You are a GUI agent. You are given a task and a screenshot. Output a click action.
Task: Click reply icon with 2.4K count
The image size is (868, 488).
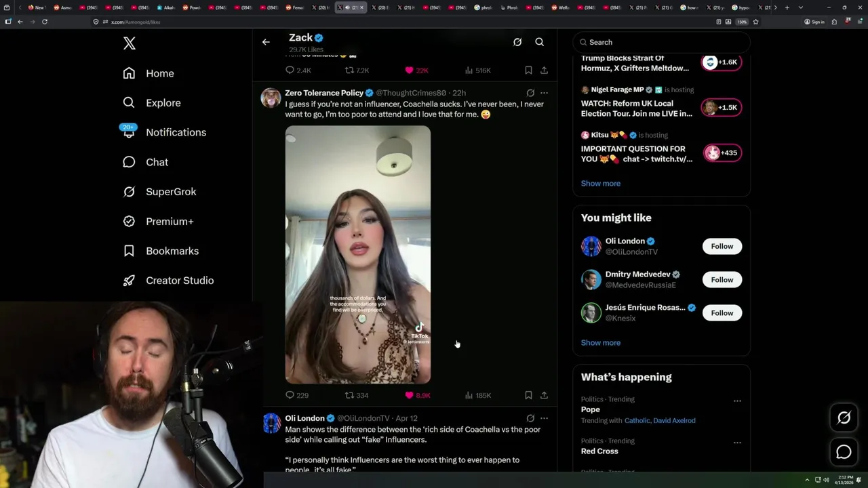point(290,70)
